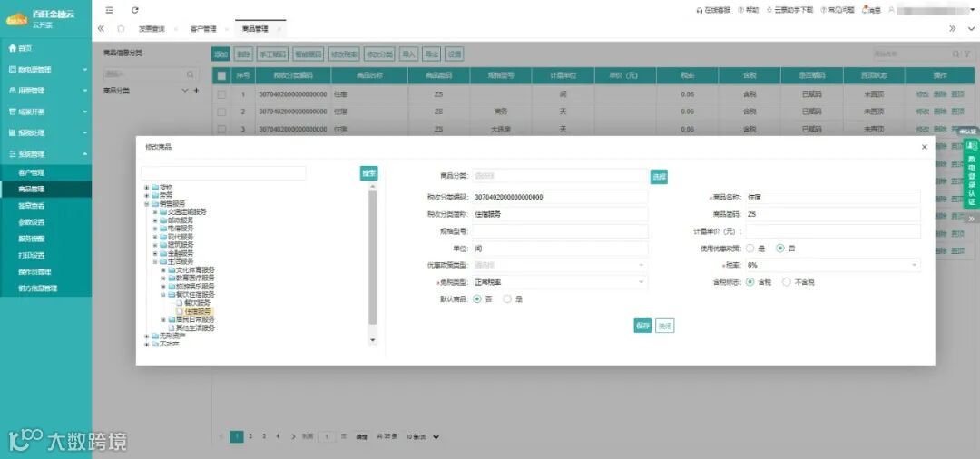This screenshot has width=980, height=459.
Task: Click the refresh icon in top bar
Action: pos(135,10)
